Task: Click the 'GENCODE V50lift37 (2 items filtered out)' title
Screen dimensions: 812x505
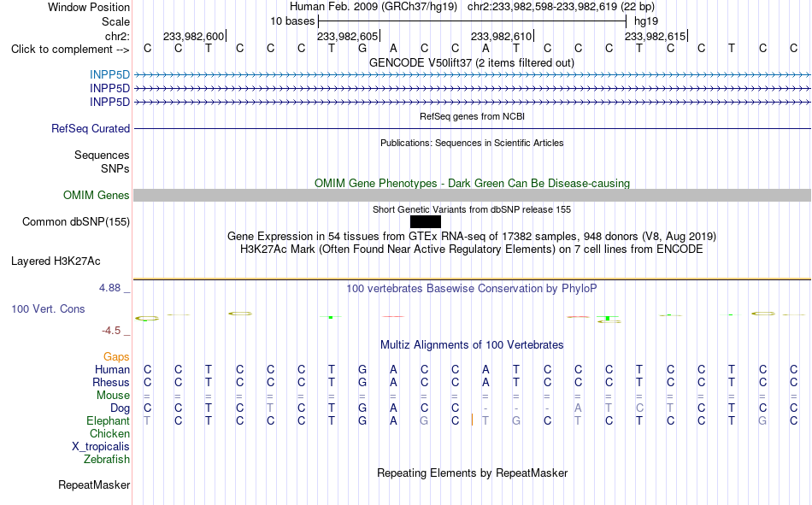Action: [x=471, y=62]
